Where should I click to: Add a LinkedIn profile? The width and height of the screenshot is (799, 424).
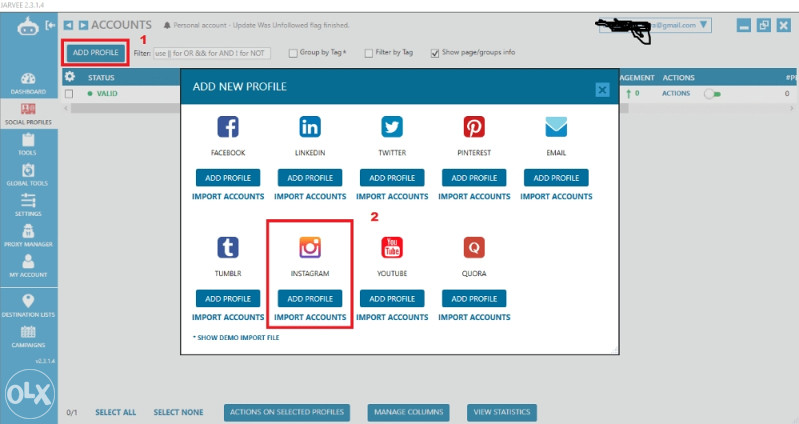point(310,178)
